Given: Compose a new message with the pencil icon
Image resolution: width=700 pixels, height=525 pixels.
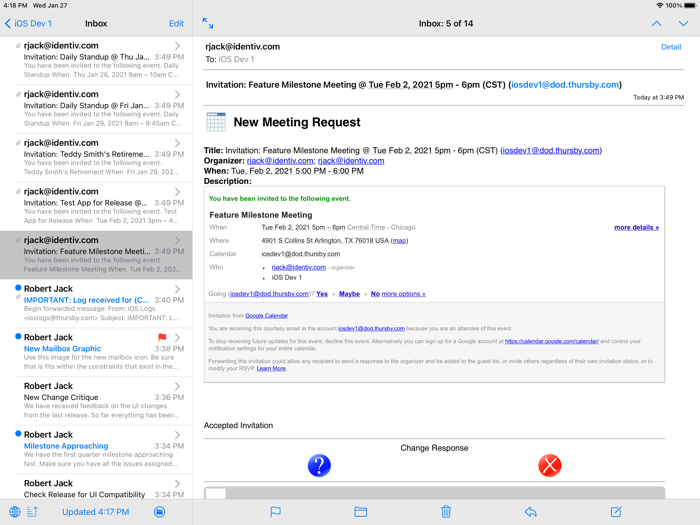Looking at the screenshot, I should click(616, 511).
